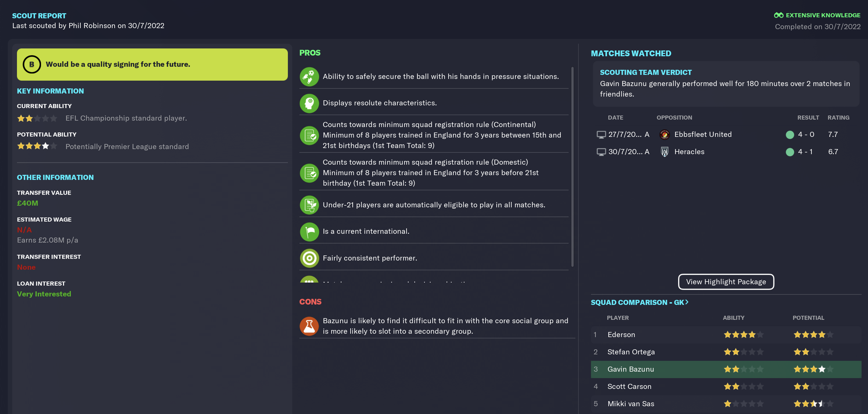Click the Pros list scrollbar
The width and height of the screenshot is (868, 414).
coord(572,167)
